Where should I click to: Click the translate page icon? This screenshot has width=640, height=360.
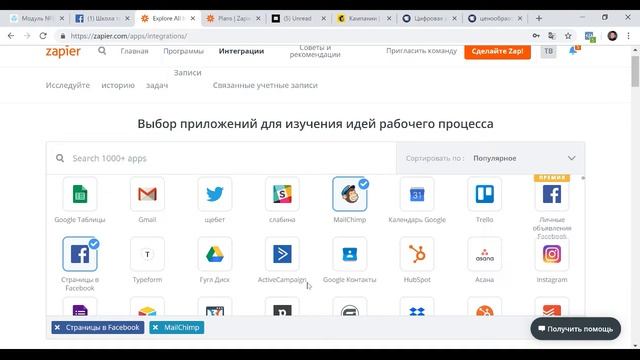552,36
